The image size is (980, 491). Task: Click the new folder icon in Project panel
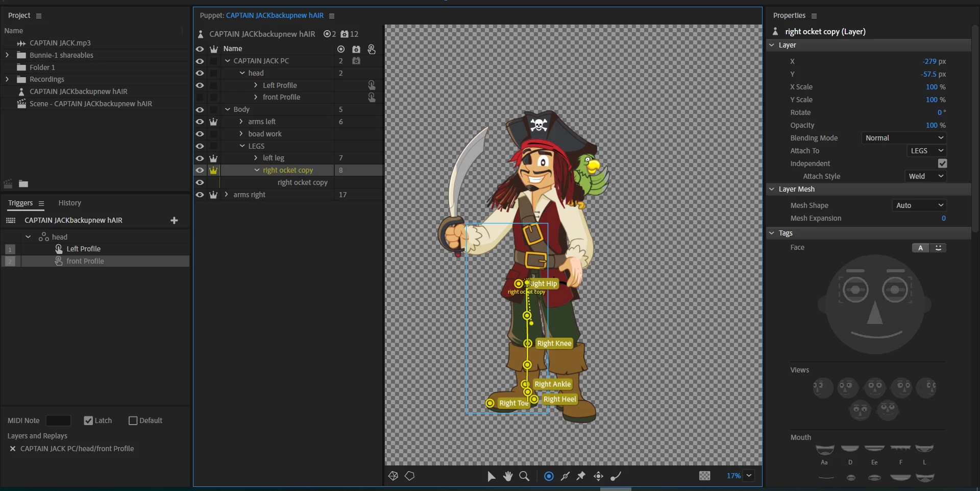[23, 183]
